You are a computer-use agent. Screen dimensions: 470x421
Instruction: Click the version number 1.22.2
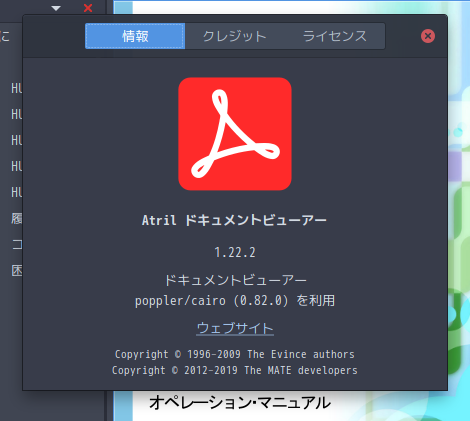click(235, 252)
